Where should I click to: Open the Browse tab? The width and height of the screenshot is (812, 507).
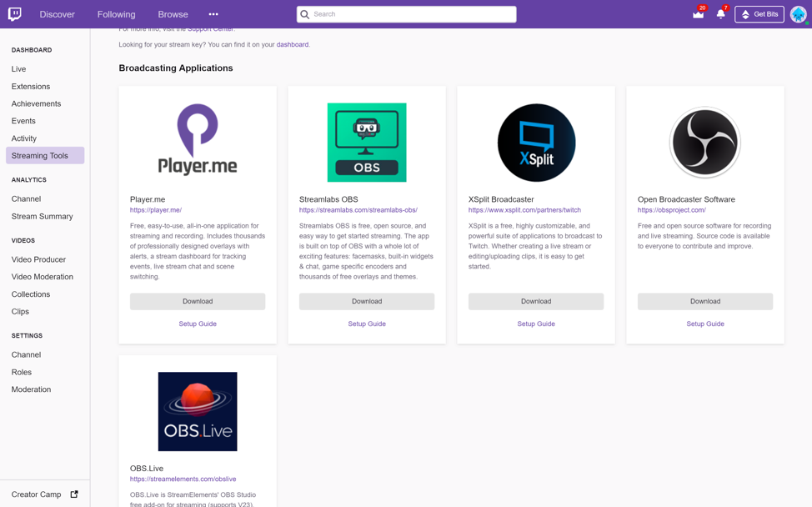[173, 14]
